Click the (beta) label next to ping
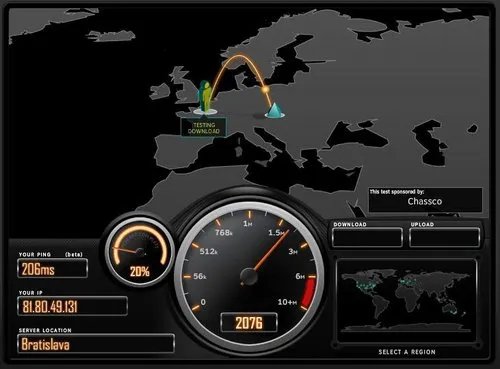500x369 pixels. point(74,254)
